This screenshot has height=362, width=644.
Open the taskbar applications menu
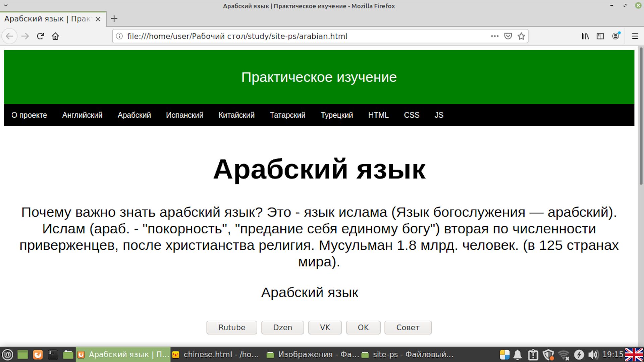(7, 354)
